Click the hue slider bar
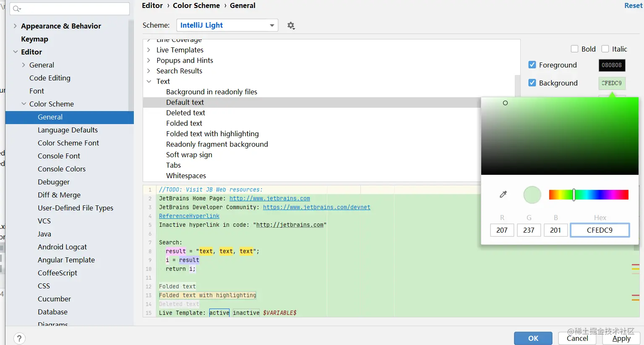This screenshot has height=345, width=644. (x=589, y=195)
